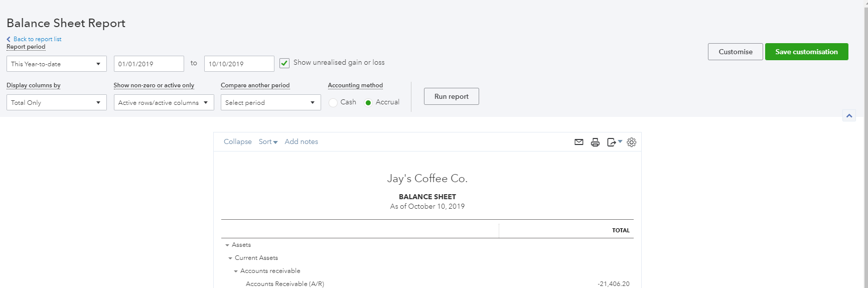Click the Customise button
868x288 pixels.
(735, 52)
